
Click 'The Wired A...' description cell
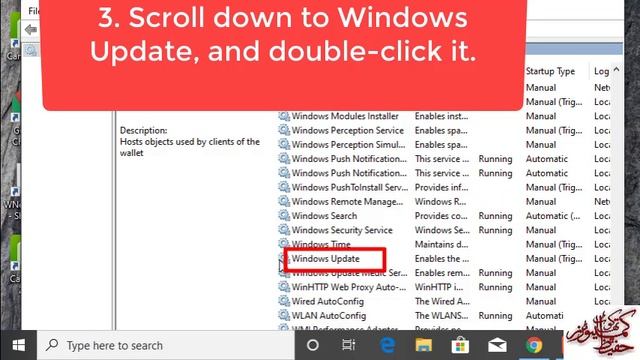pyautogui.click(x=442, y=302)
